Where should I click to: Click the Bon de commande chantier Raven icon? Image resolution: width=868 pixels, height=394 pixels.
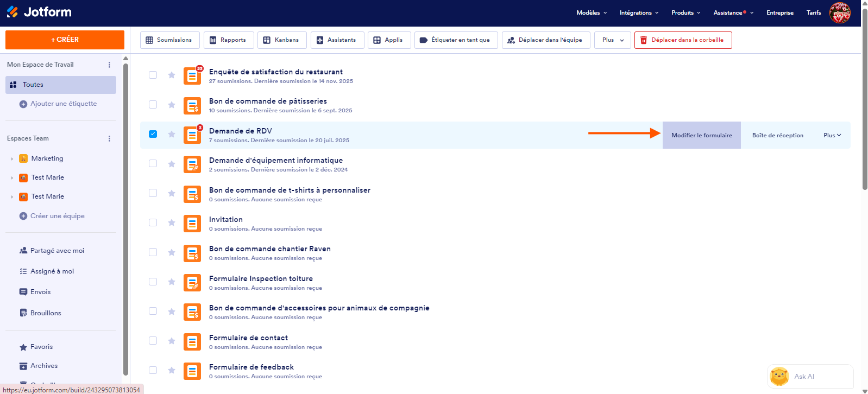point(192,253)
